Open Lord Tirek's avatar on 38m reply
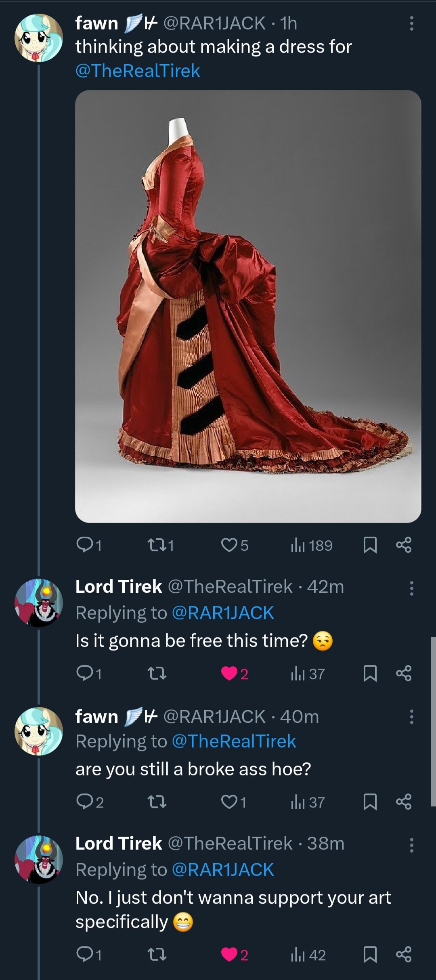This screenshot has height=980, width=436. (x=39, y=859)
